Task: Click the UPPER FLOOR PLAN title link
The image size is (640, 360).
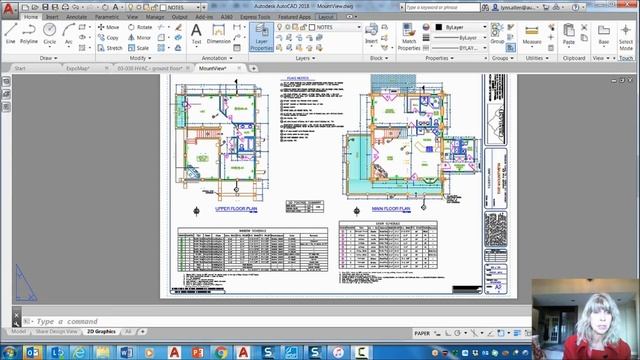Action: (x=236, y=209)
